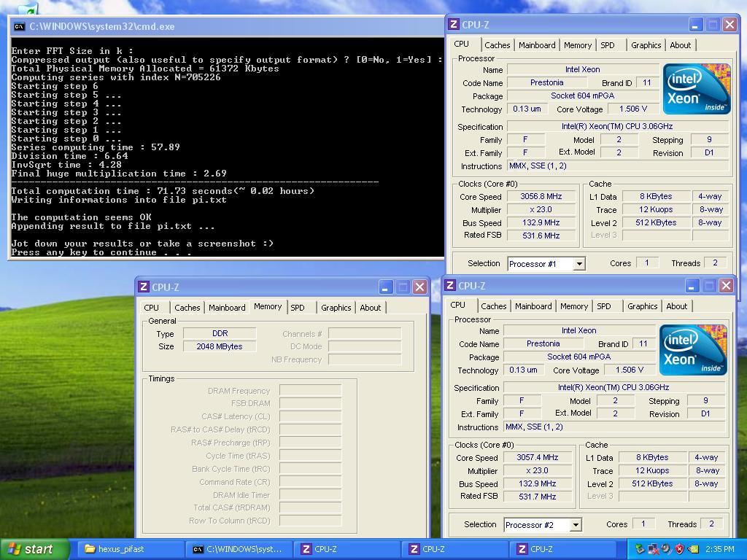Image resolution: width=747 pixels, height=560 pixels.
Task: Open the disconnected network tray icon
Action: click(x=653, y=549)
